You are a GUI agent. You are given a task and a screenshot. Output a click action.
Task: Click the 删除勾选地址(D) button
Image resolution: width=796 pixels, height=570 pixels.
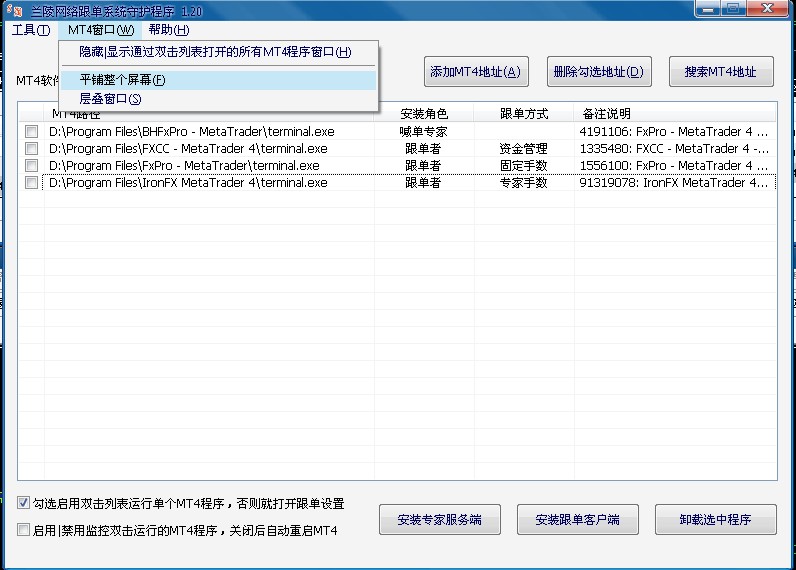click(599, 72)
